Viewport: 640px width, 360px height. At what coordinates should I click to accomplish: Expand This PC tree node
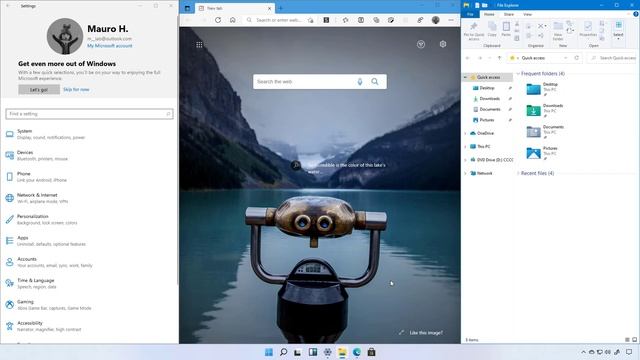(x=465, y=147)
